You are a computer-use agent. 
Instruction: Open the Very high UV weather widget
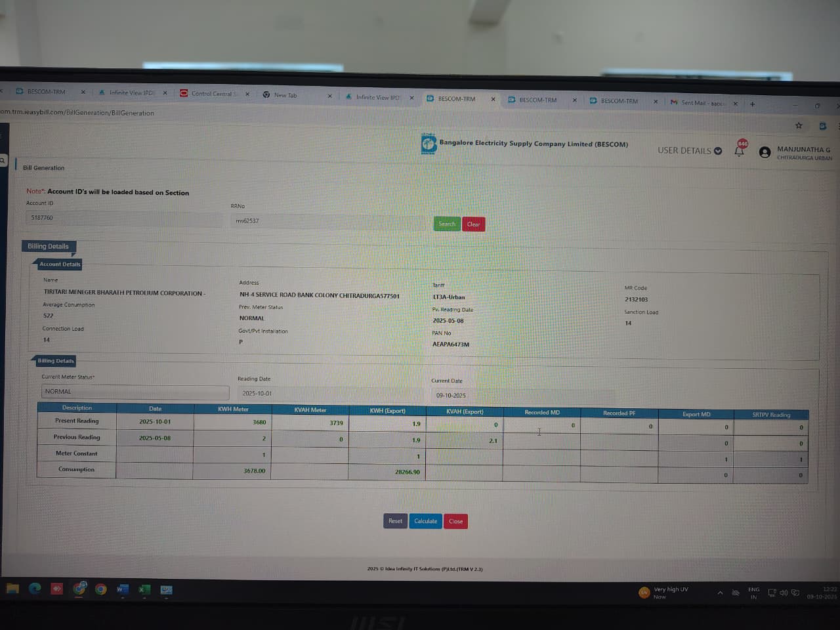[x=663, y=593]
